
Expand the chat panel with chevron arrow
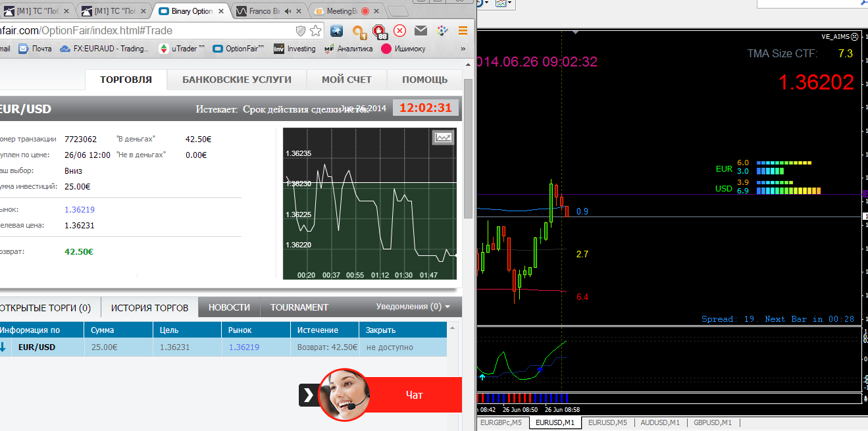pos(309,395)
